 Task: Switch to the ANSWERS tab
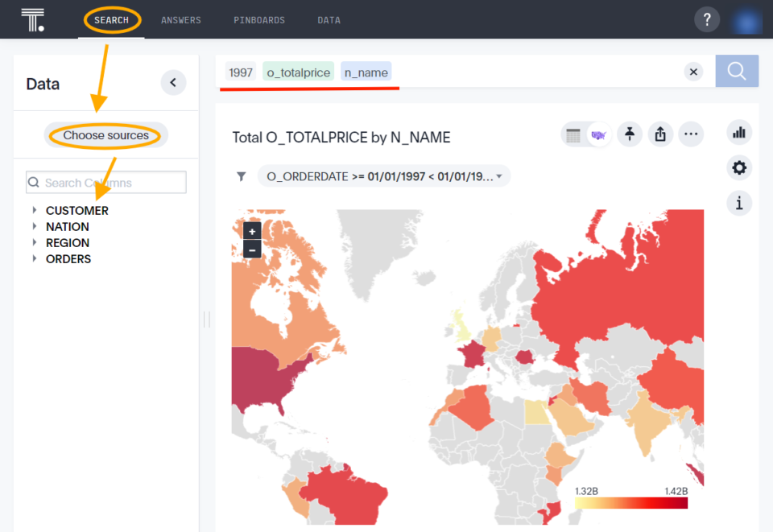(x=180, y=19)
